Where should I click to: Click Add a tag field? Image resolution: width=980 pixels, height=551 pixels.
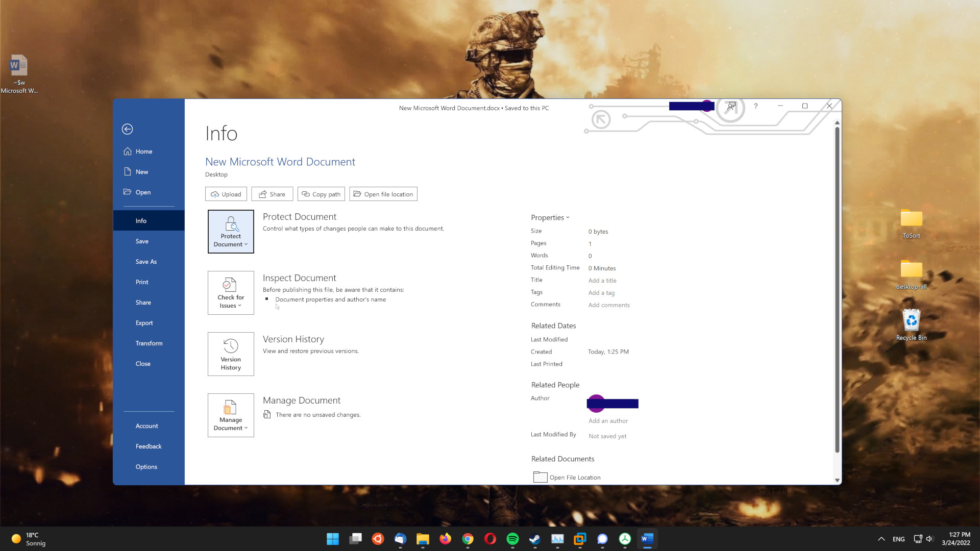coord(601,293)
